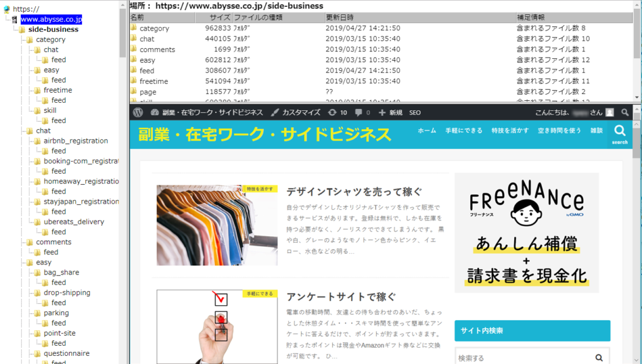Click the sites globe icon next to WordPress logo
This screenshot has height=364, width=642.
pos(154,113)
